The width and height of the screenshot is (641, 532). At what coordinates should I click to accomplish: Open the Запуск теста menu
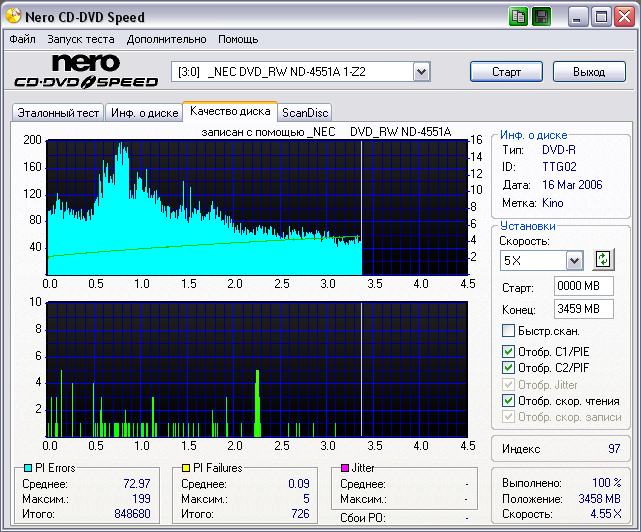click(x=80, y=39)
